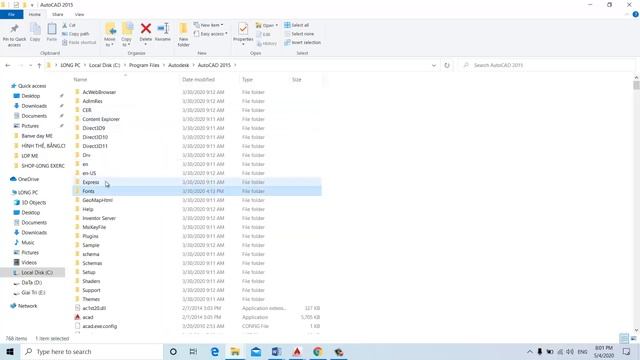Sort by the Date modified column
Screen dimensions: 640x360
[198, 80]
